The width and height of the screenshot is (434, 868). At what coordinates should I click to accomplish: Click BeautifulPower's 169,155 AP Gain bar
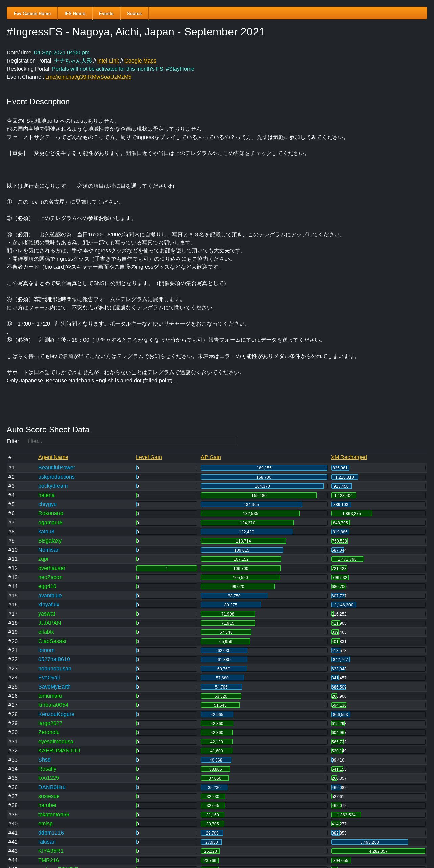click(264, 468)
